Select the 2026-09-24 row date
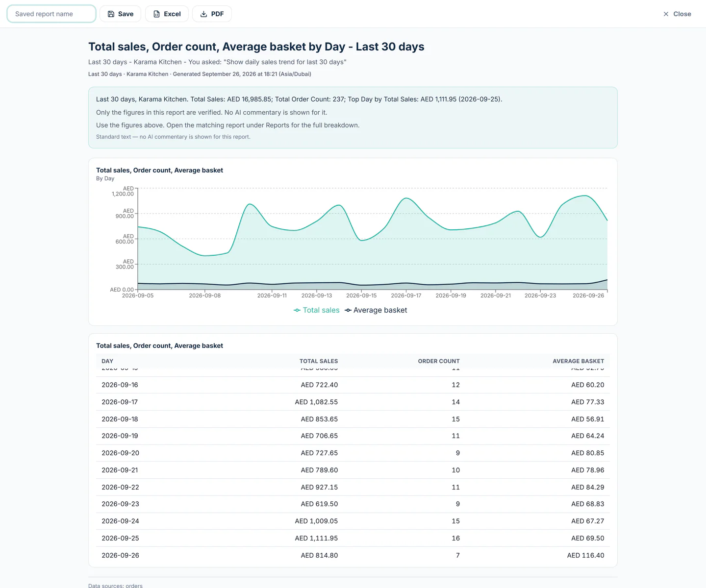706x588 pixels. (120, 521)
